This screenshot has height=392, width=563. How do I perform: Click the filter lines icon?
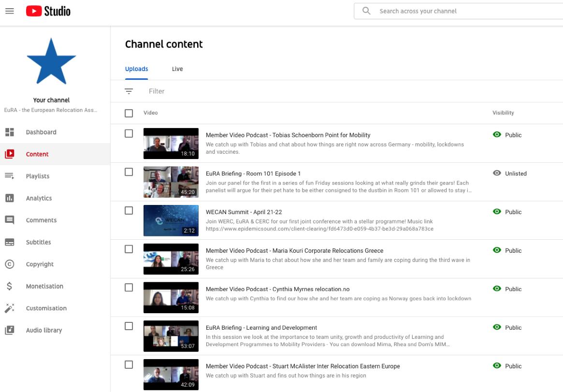[x=129, y=91]
